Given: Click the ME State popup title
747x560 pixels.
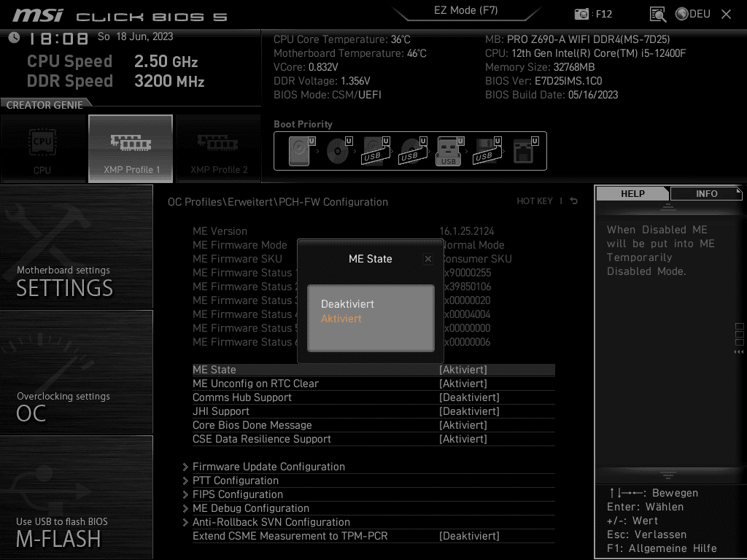Looking at the screenshot, I should (x=370, y=259).
